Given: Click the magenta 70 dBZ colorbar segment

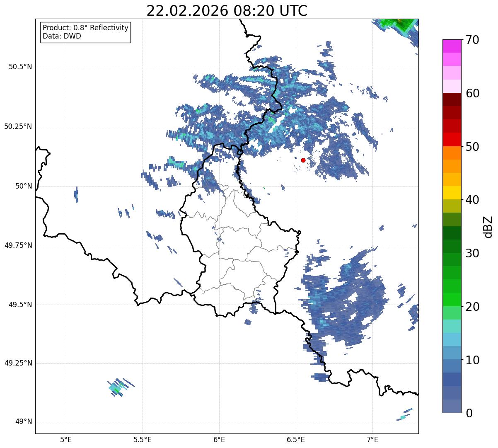Looking at the screenshot, I should point(452,46).
